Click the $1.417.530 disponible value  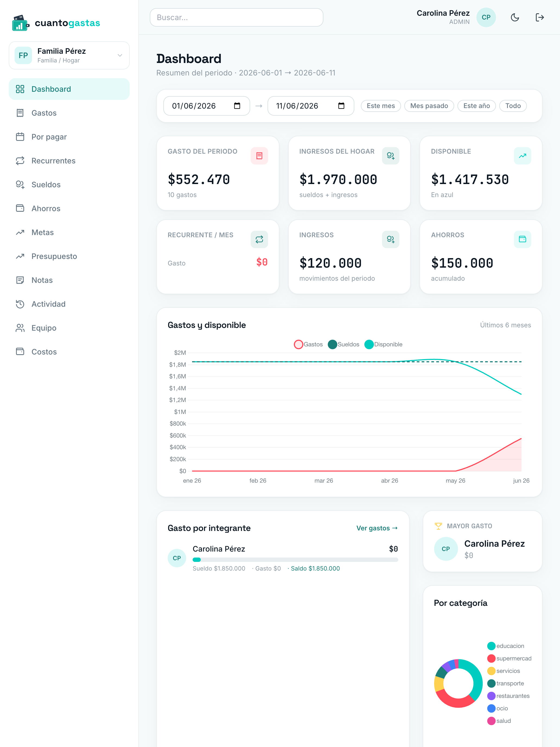click(x=470, y=179)
